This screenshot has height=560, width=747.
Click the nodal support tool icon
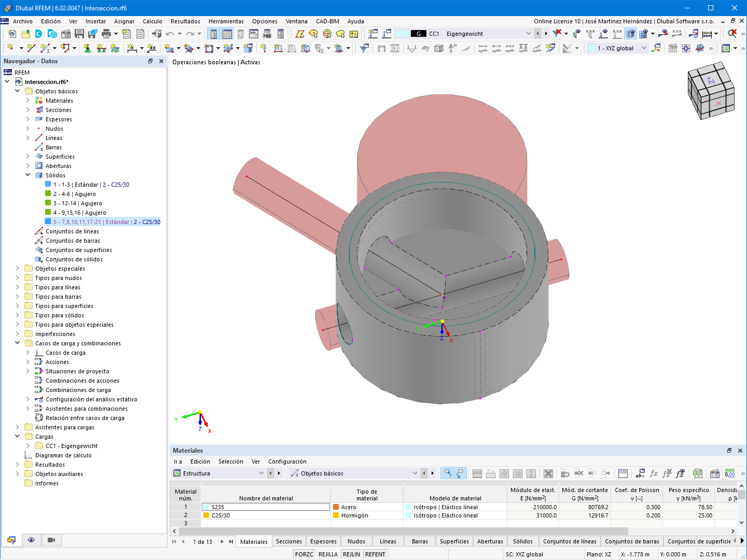coord(87,48)
